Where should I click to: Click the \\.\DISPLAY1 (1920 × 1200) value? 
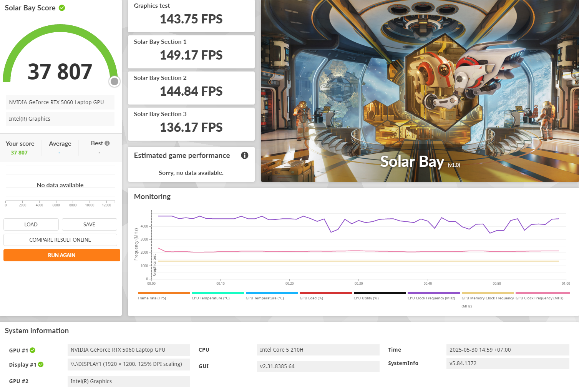click(129, 364)
